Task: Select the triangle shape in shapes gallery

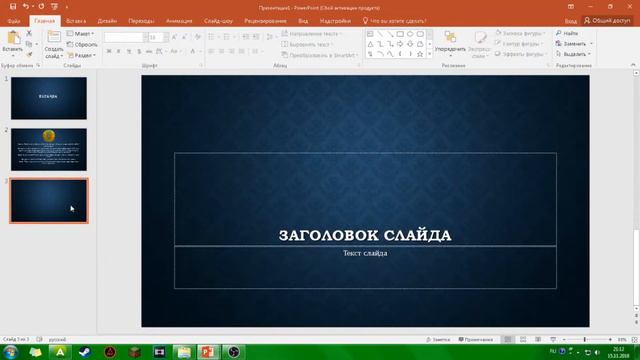Action: (x=370, y=44)
